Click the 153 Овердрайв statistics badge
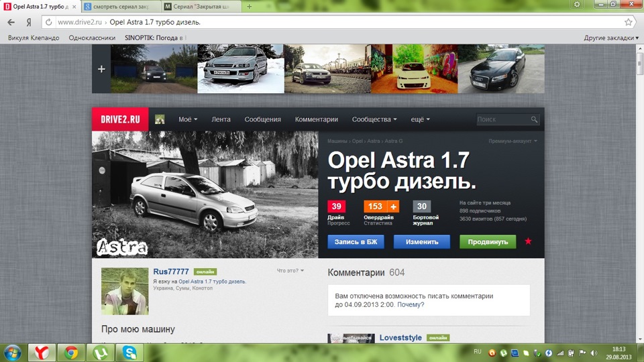The height and width of the screenshot is (362, 644). pyautogui.click(x=375, y=206)
